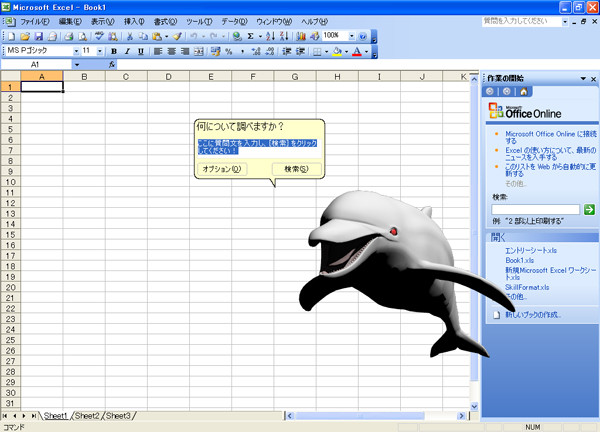The width and height of the screenshot is (600, 432).
Task: Click the Copy icon
Action: coord(143,36)
